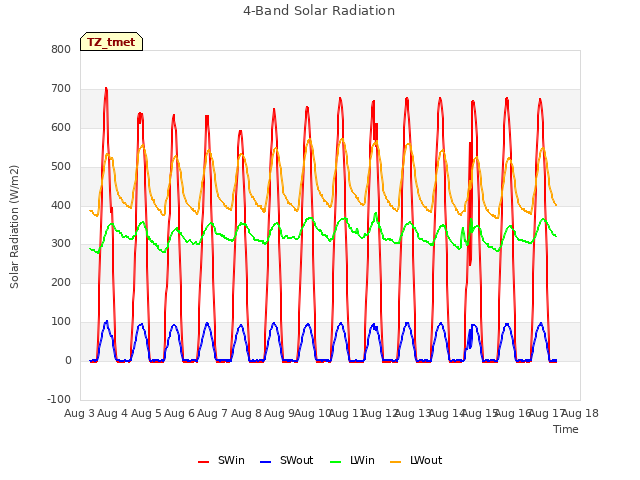Click the noisy SWin spike near Aug 15
This screenshot has width=640, height=480.
point(471,204)
